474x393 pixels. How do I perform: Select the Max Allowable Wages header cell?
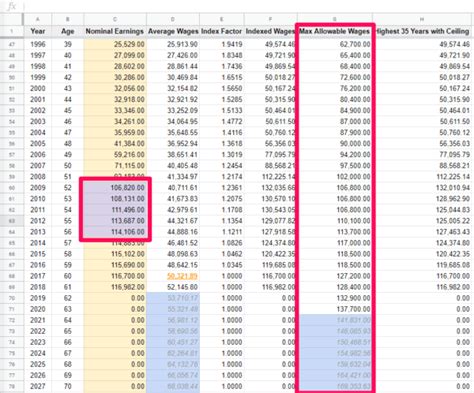click(x=335, y=31)
